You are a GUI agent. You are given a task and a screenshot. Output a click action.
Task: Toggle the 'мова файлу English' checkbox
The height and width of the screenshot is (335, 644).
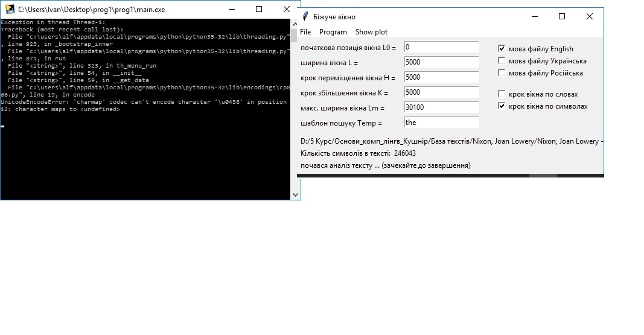pyautogui.click(x=502, y=49)
